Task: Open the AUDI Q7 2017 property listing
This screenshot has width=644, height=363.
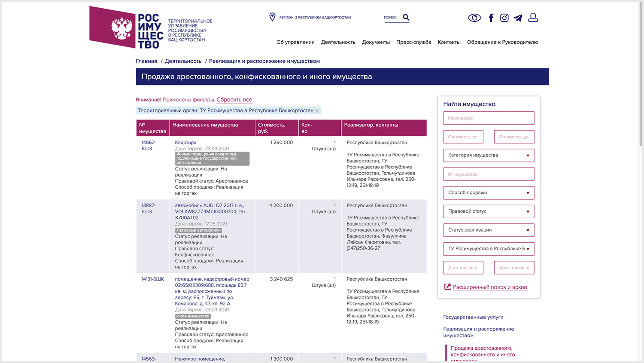Action: coord(210,211)
